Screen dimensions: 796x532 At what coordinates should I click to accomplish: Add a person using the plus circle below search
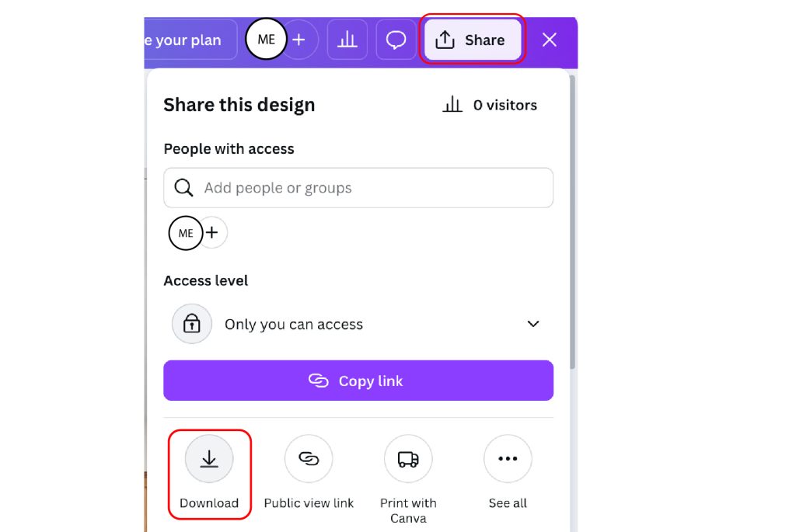click(213, 233)
